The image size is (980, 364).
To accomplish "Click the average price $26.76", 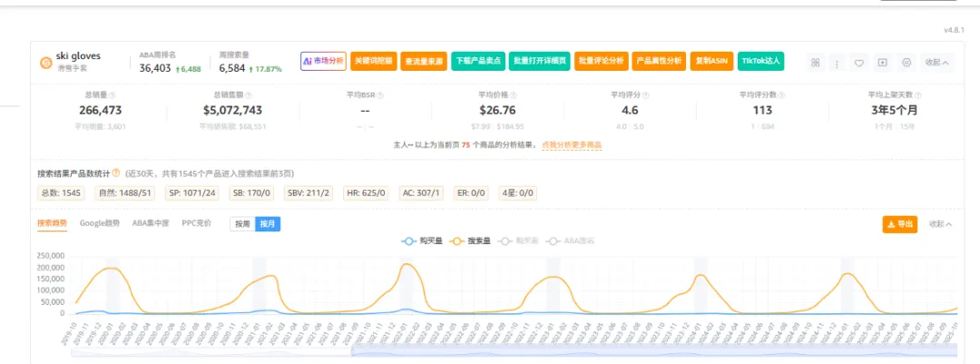I will pyautogui.click(x=497, y=111).
